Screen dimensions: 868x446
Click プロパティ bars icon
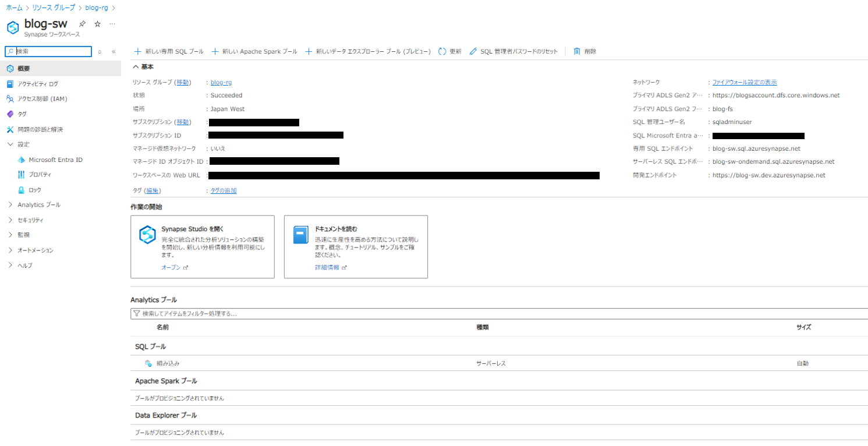(22, 175)
